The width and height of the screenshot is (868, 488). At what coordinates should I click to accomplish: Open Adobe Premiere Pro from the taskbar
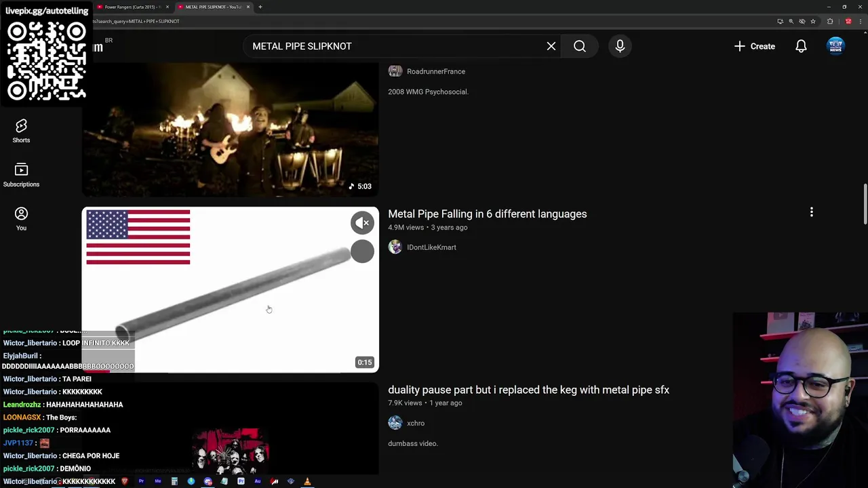(x=141, y=481)
